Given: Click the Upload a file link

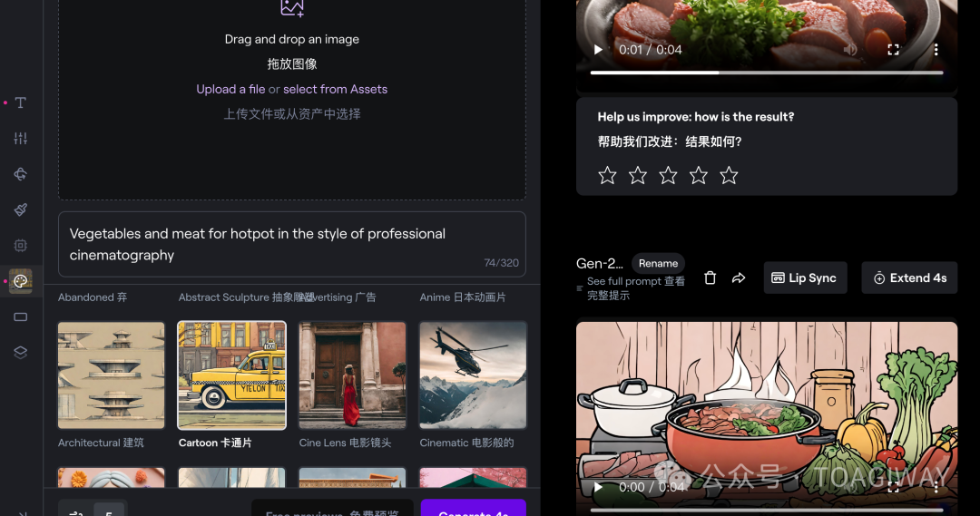Looking at the screenshot, I should (x=230, y=89).
